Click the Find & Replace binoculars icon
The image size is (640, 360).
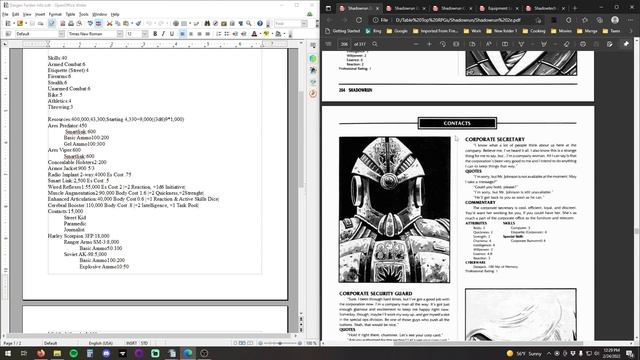(207, 24)
